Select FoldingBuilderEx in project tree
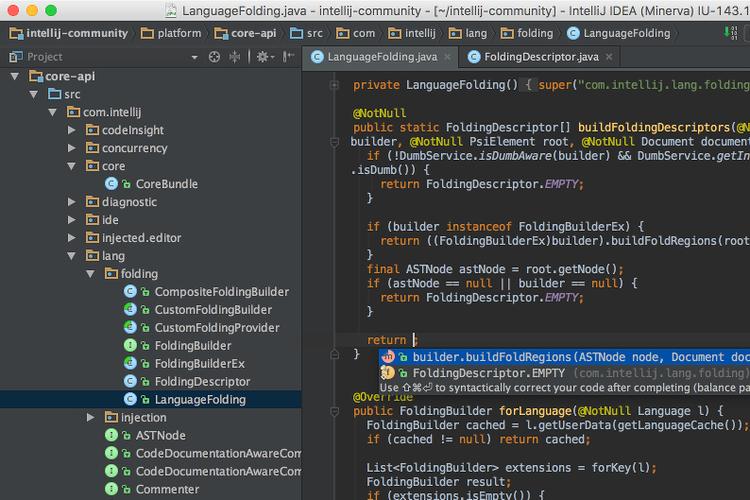 tap(199, 363)
